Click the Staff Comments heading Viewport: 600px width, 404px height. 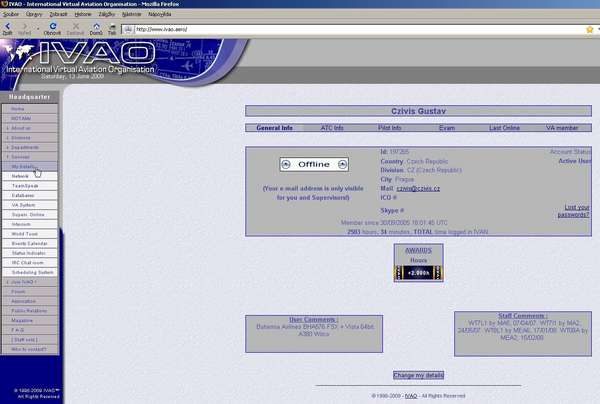[523, 316]
